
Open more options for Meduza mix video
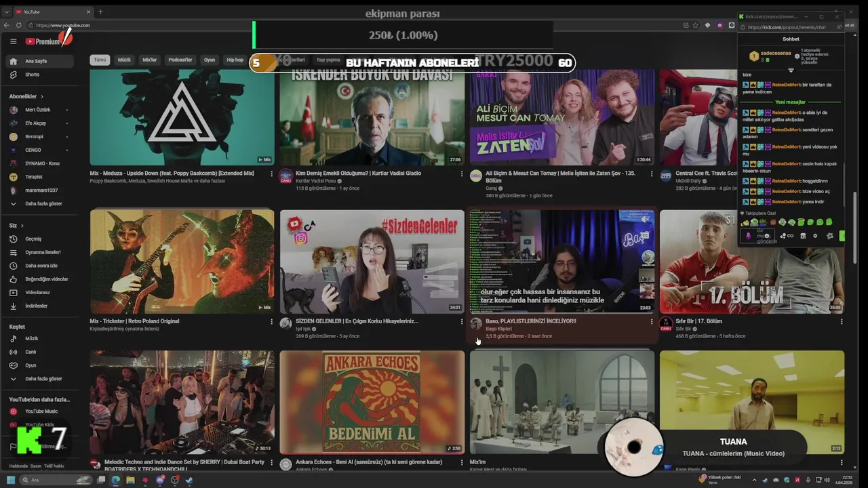click(272, 174)
